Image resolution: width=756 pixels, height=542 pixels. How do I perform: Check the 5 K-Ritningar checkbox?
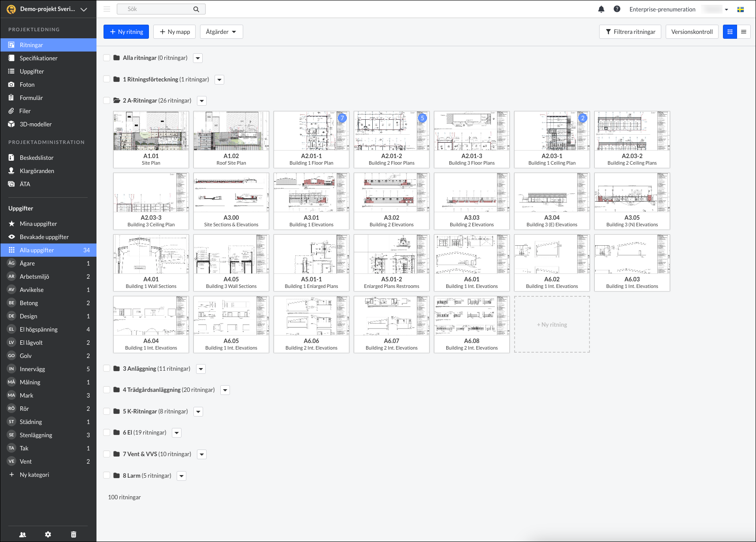pos(107,411)
